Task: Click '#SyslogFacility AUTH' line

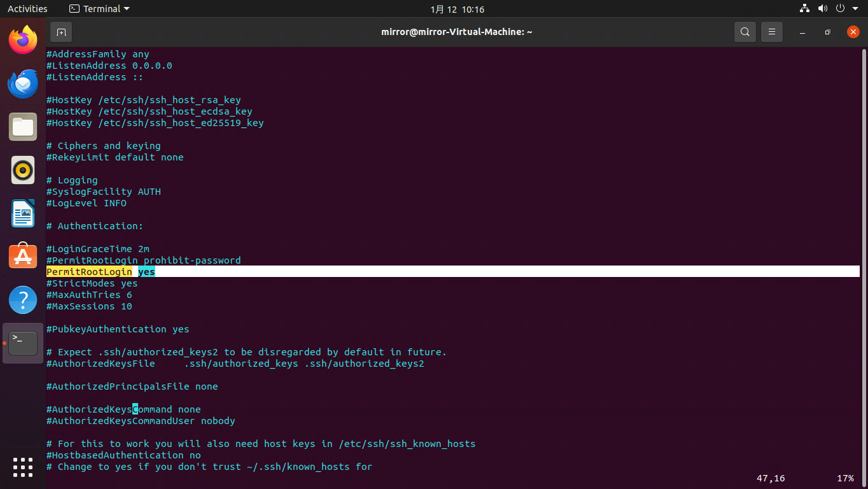Action: pos(104,192)
